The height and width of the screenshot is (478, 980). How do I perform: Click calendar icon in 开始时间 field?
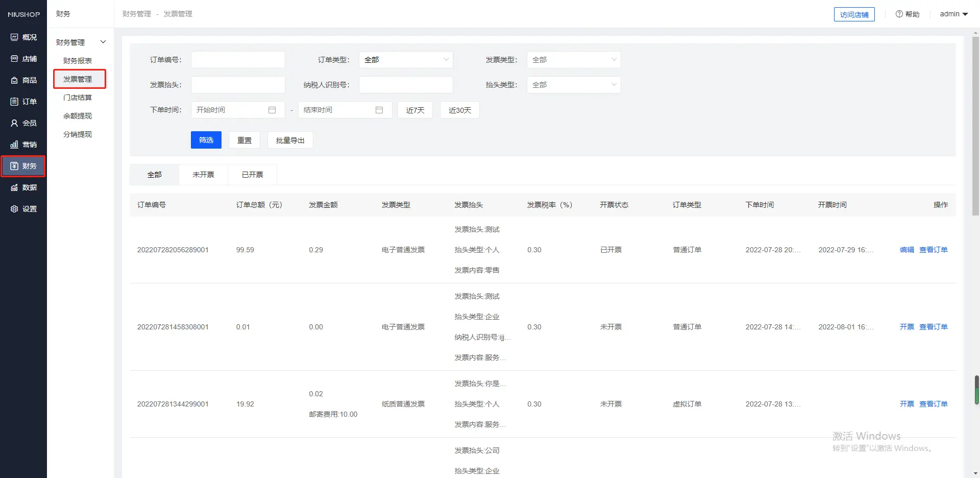click(x=272, y=110)
